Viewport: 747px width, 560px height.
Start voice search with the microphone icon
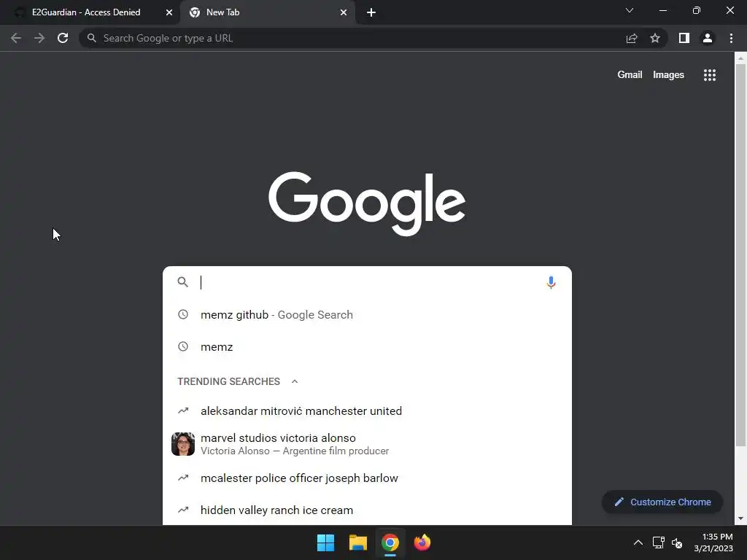tap(551, 282)
